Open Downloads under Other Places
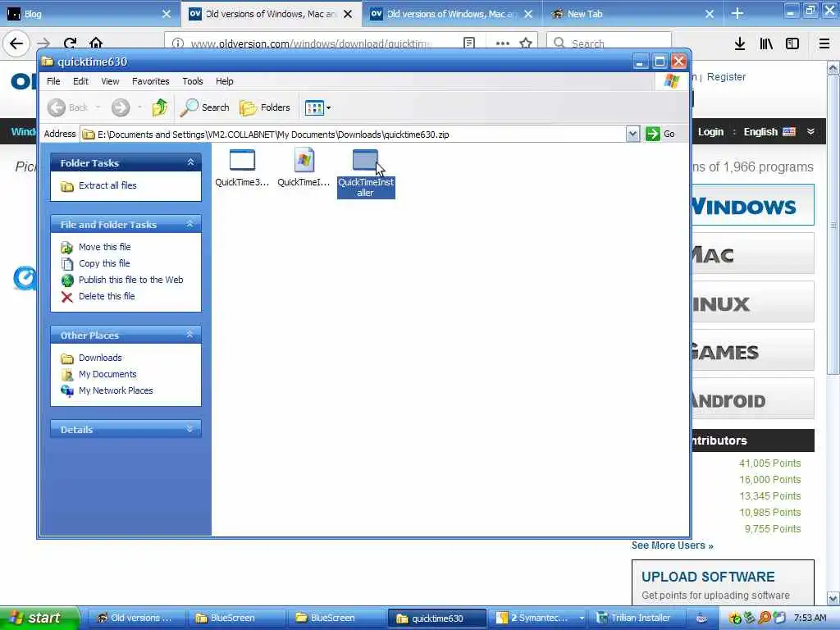 100,358
